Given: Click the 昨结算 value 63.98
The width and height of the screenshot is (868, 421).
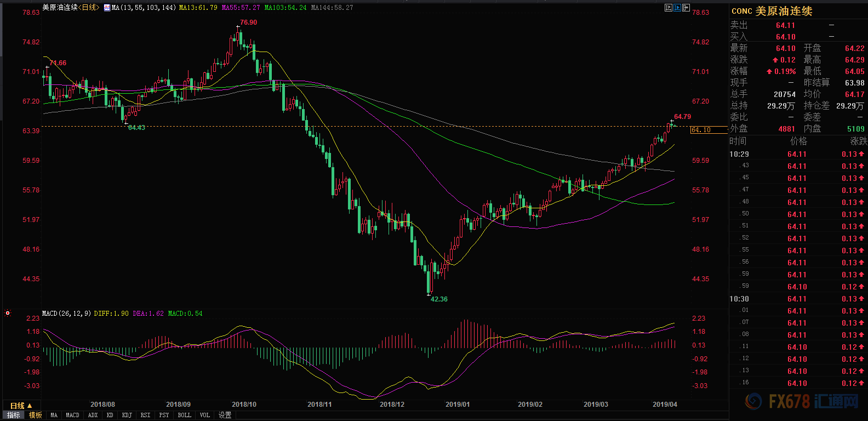Looking at the screenshot, I should (x=854, y=83).
